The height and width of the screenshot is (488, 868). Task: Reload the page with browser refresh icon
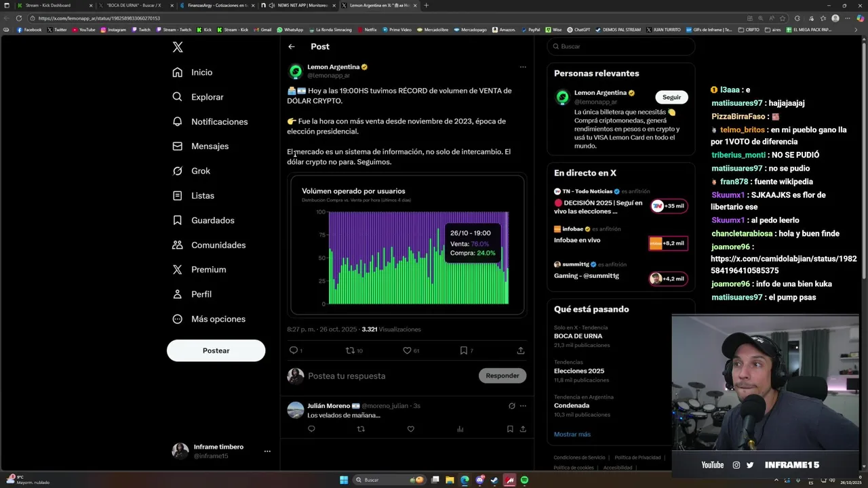click(18, 18)
